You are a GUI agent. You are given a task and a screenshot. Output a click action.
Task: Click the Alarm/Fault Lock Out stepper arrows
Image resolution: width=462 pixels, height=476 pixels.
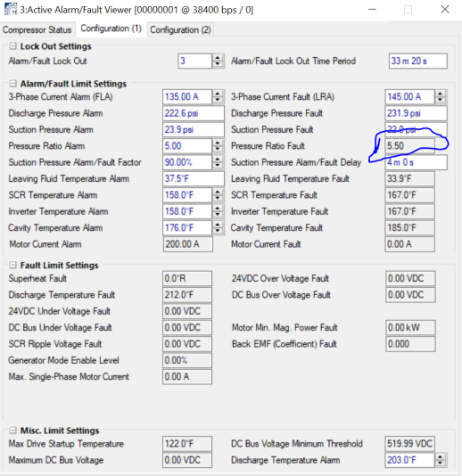pyautogui.click(x=218, y=61)
